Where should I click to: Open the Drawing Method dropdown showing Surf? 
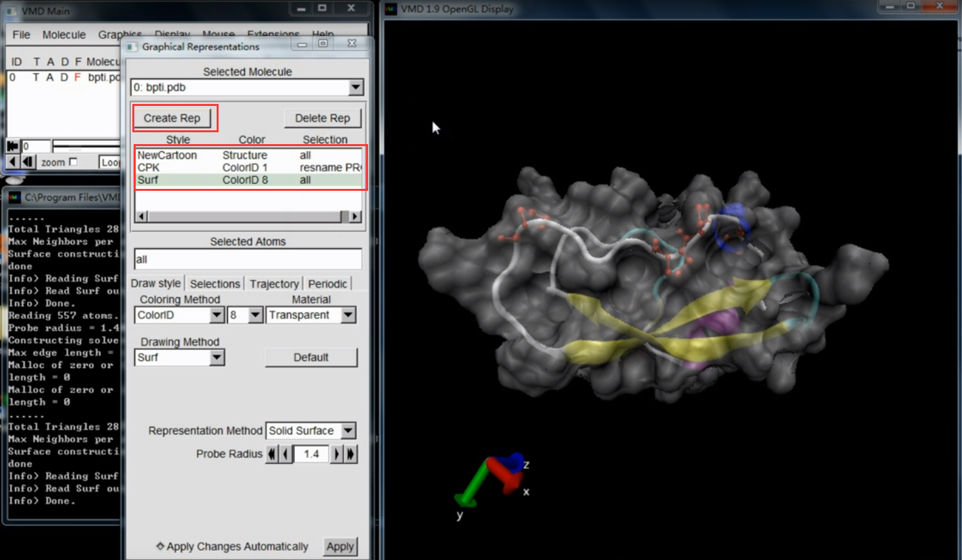click(216, 357)
